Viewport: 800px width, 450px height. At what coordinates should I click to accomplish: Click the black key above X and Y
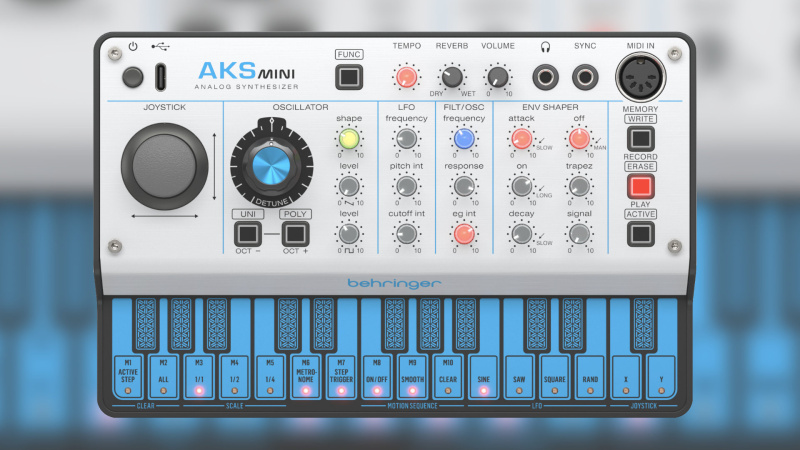point(643,324)
